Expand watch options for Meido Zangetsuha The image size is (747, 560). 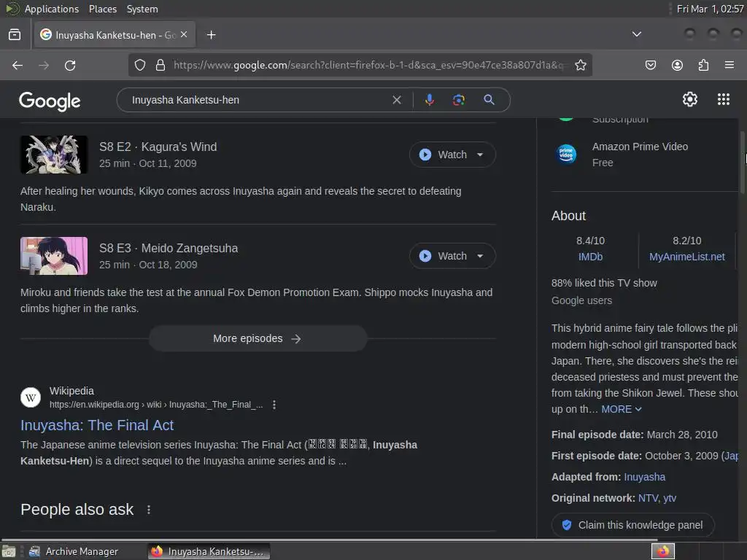point(480,256)
